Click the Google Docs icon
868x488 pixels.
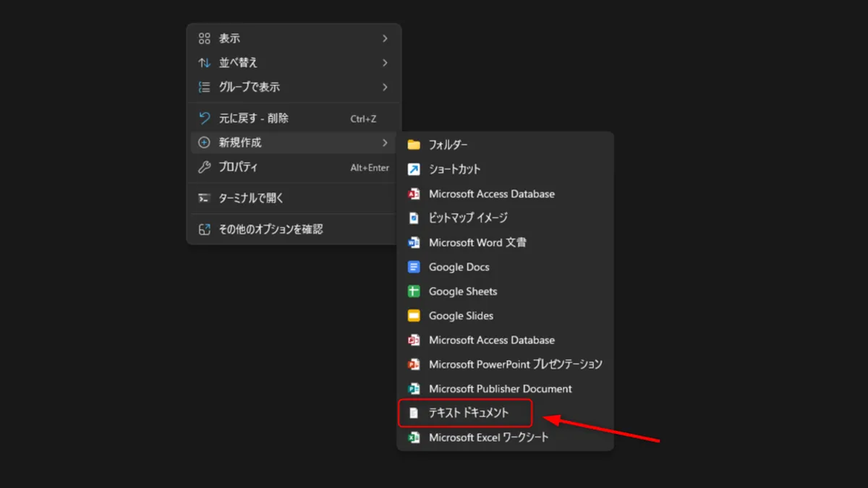(x=414, y=267)
